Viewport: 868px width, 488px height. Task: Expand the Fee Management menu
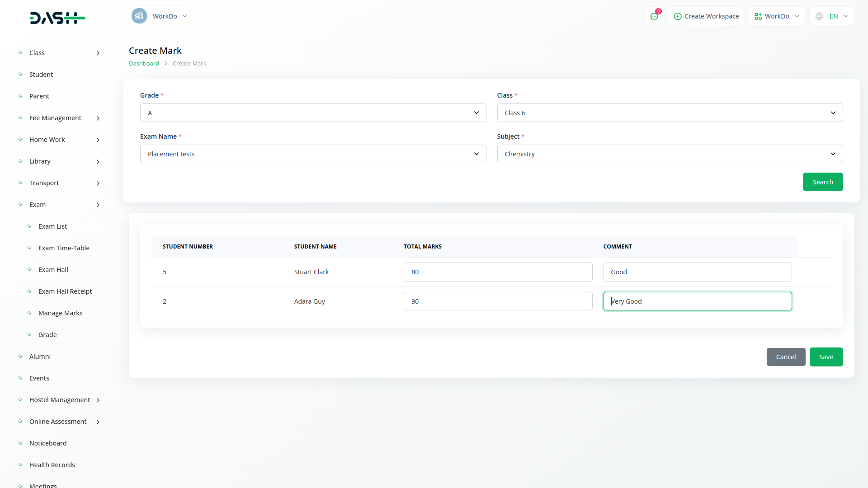pyautogui.click(x=98, y=118)
